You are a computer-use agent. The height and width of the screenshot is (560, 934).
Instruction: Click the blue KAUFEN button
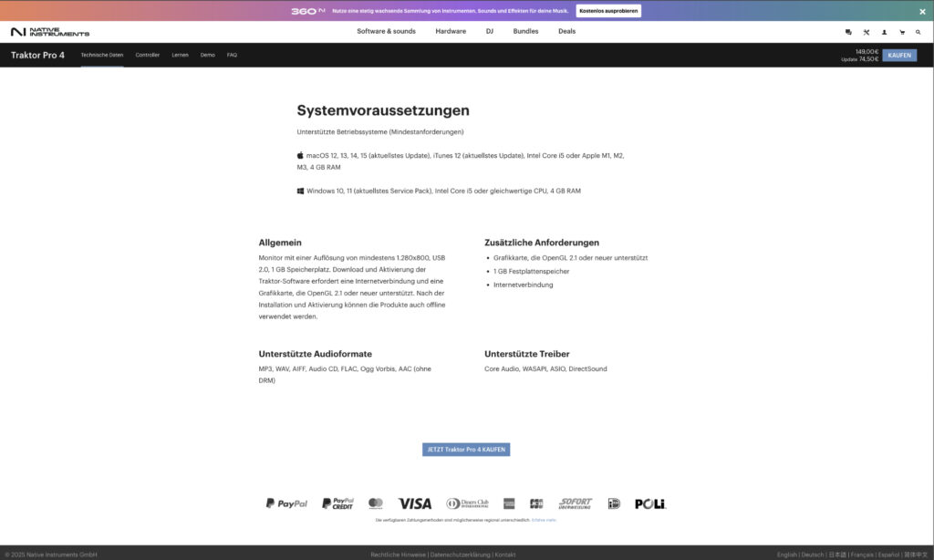pyautogui.click(x=899, y=55)
